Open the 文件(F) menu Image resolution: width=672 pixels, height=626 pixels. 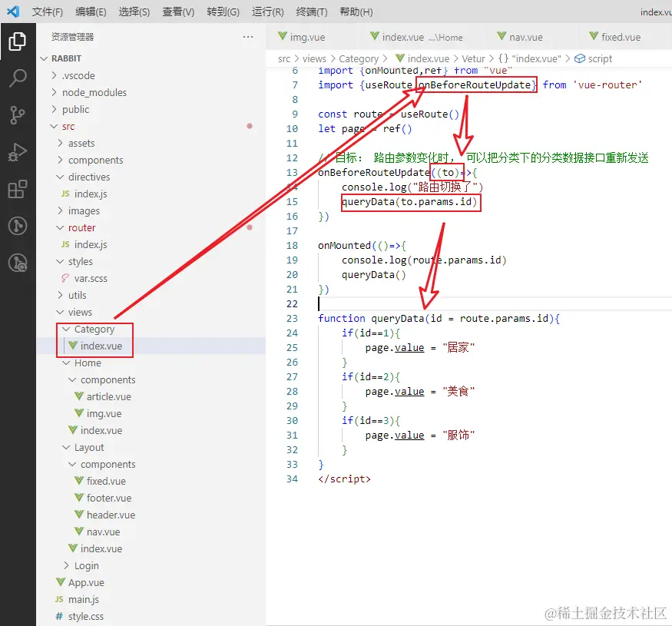[48, 12]
